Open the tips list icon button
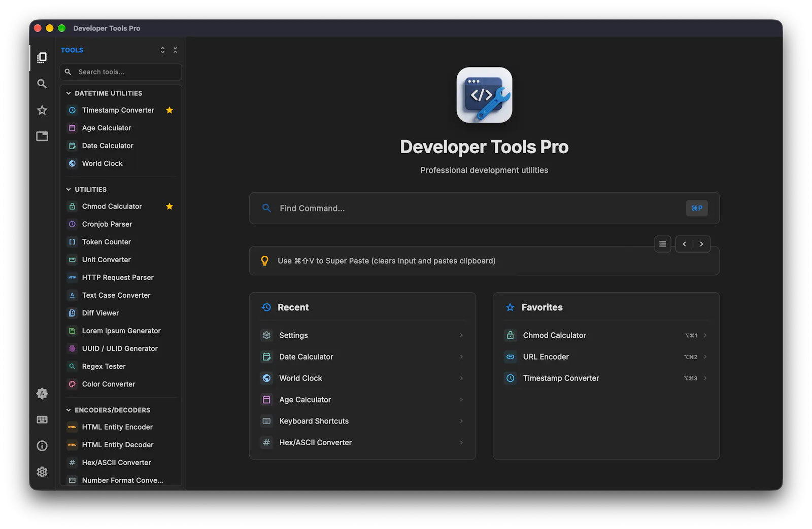Image resolution: width=812 pixels, height=529 pixels. click(x=663, y=244)
